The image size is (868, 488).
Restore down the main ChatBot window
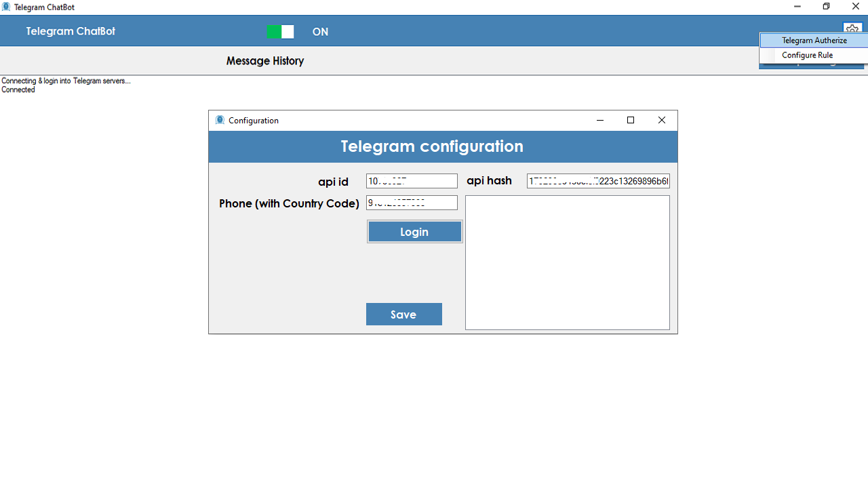(x=826, y=7)
